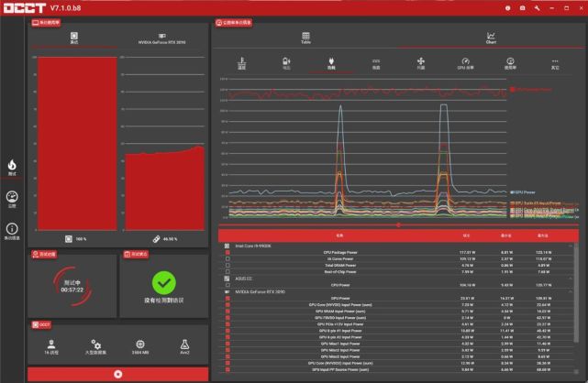The image size is (588, 383).
Task: Collapse the ASUS EC group chevron
Action: [571, 279]
